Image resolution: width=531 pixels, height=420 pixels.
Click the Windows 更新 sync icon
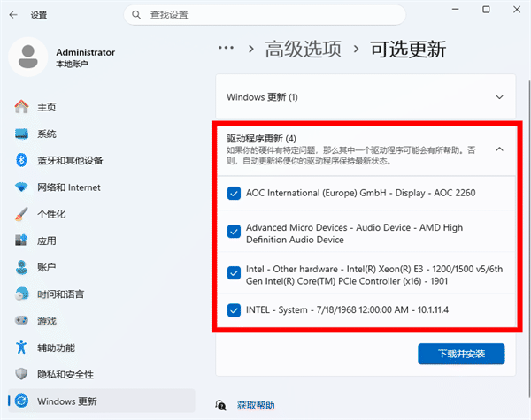21,401
